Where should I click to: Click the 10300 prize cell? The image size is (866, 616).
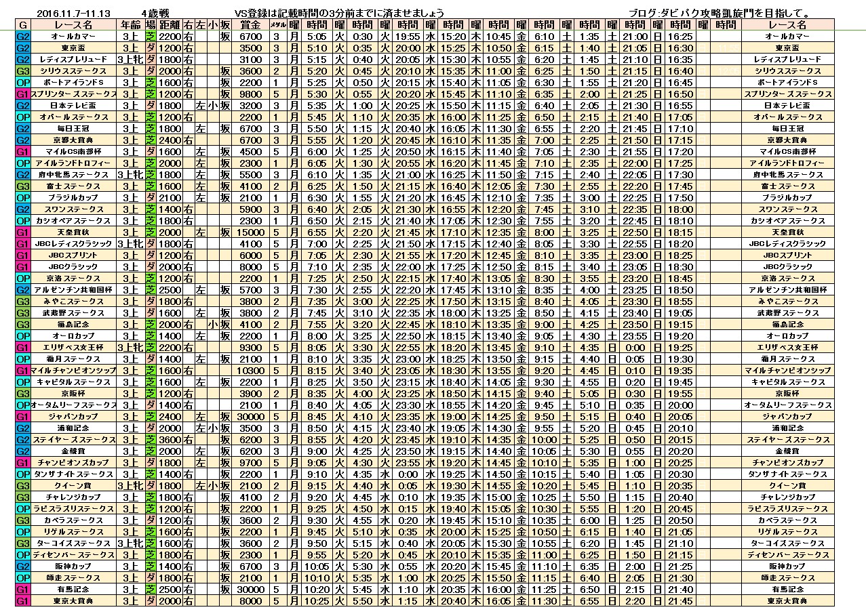click(251, 370)
